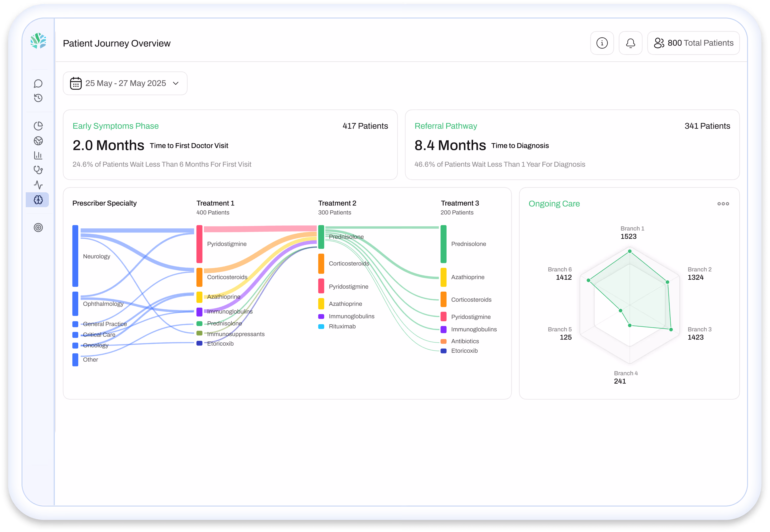Screen dimensions: 770x532
Task: Select the pie chart sidebar icon
Action: (38, 126)
